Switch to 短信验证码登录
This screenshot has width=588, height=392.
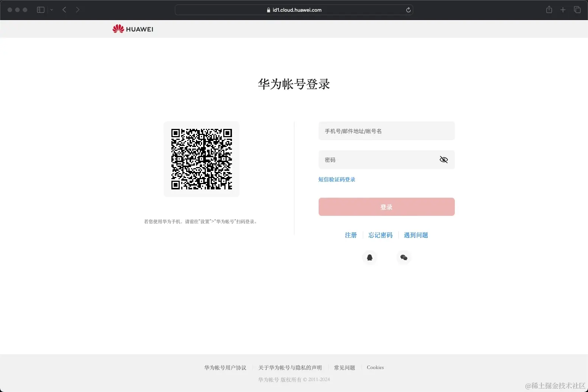pos(337,180)
